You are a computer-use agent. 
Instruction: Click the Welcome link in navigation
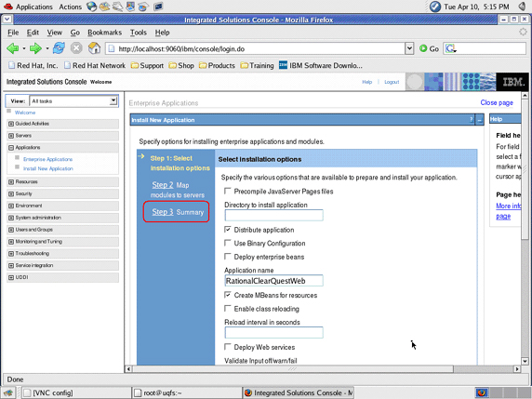(25, 113)
